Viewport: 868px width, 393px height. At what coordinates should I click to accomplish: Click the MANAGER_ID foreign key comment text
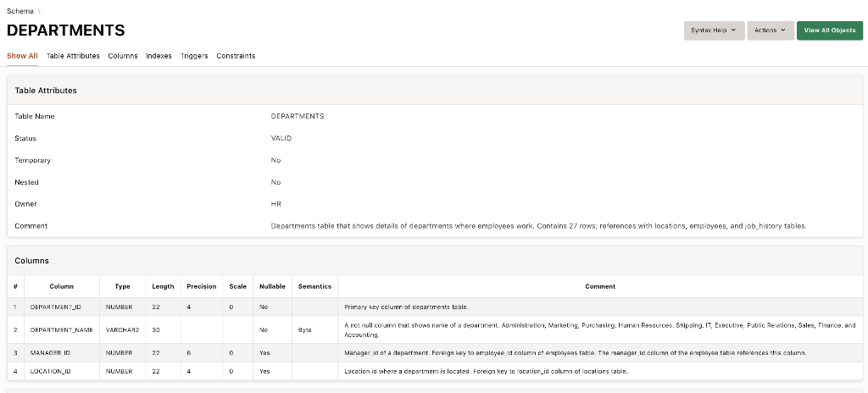[x=576, y=353]
